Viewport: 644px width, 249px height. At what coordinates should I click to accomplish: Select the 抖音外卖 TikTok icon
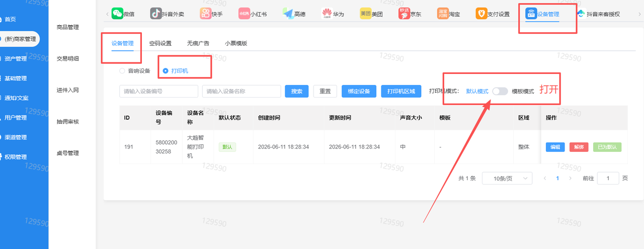[x=156, y=14]
